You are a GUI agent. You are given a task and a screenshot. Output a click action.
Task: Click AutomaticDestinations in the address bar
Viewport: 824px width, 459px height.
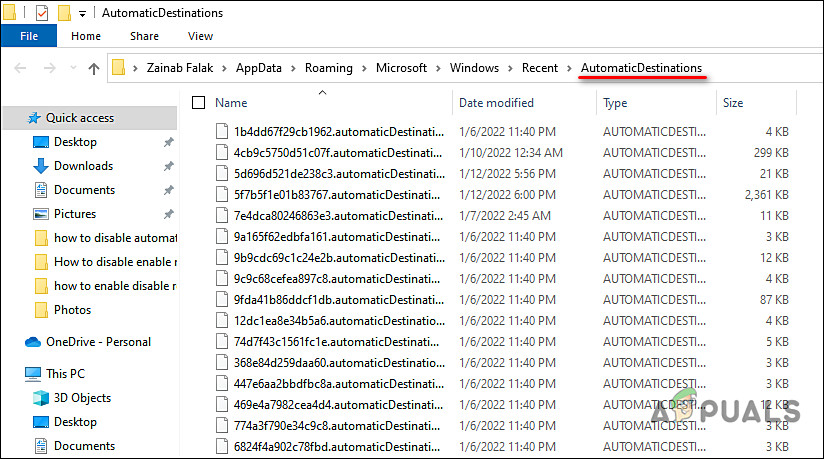[641, 68]
